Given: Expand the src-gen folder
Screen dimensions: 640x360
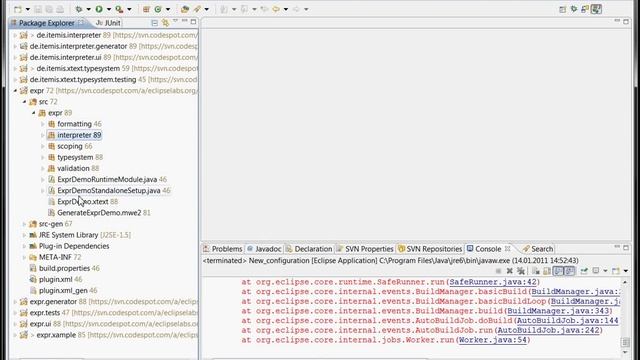Looking at the screenshot, I should pyautogui.click(x=24, y=224).
